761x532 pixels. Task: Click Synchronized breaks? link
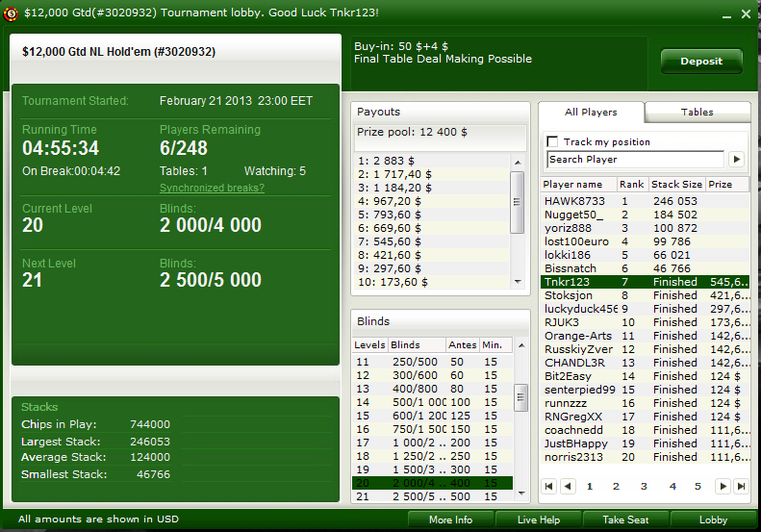pyautogui.click(x=212, y=188)
